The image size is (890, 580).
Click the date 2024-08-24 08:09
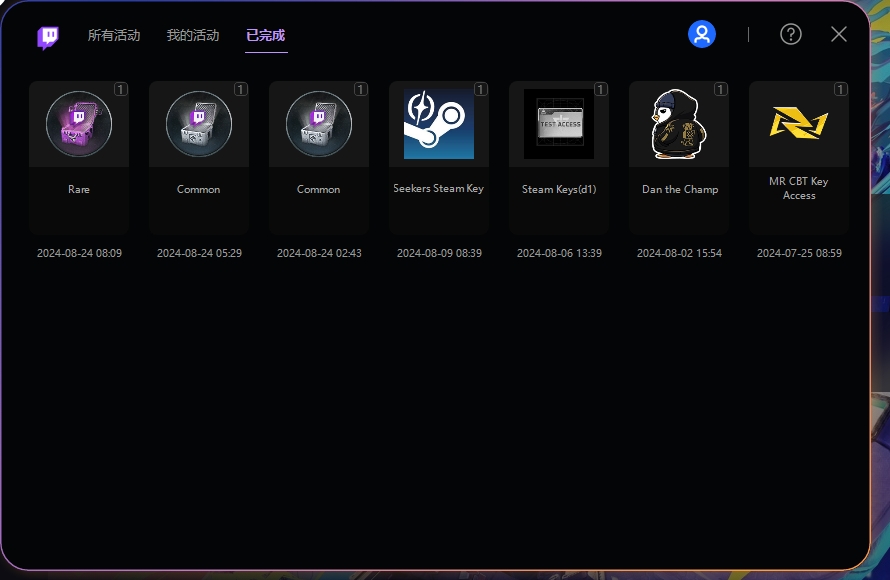point(79,253)
